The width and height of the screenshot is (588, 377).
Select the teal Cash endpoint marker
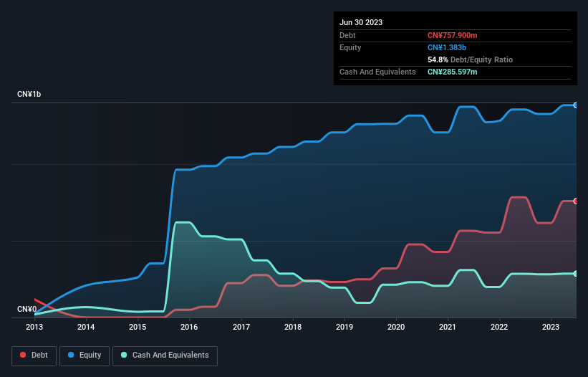tap(576, 274)
